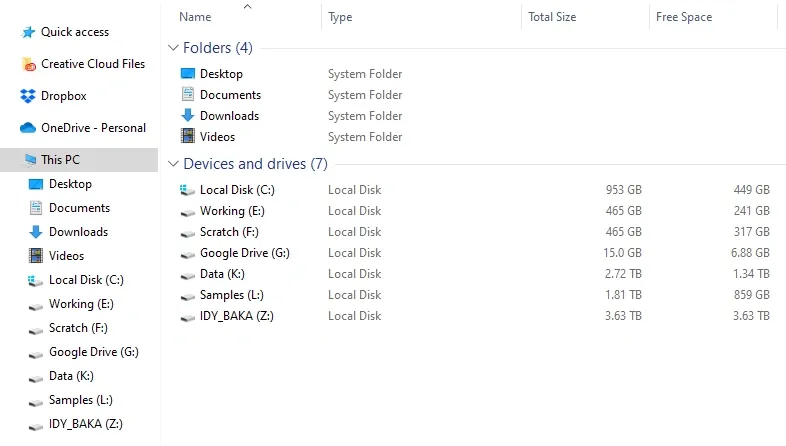Click the Local Disk (C:) Windows drive icon in list
This screenshot has height=446, width=786.
187,190
